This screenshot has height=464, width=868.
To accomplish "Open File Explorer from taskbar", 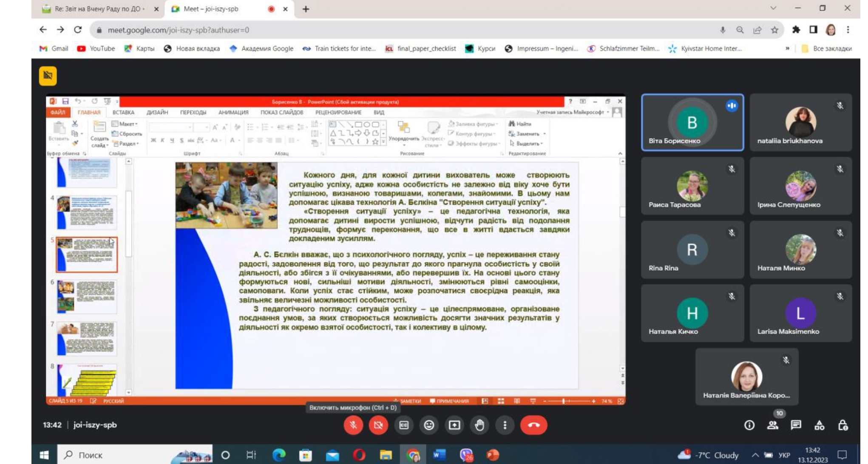I will (x=386, y=455).
